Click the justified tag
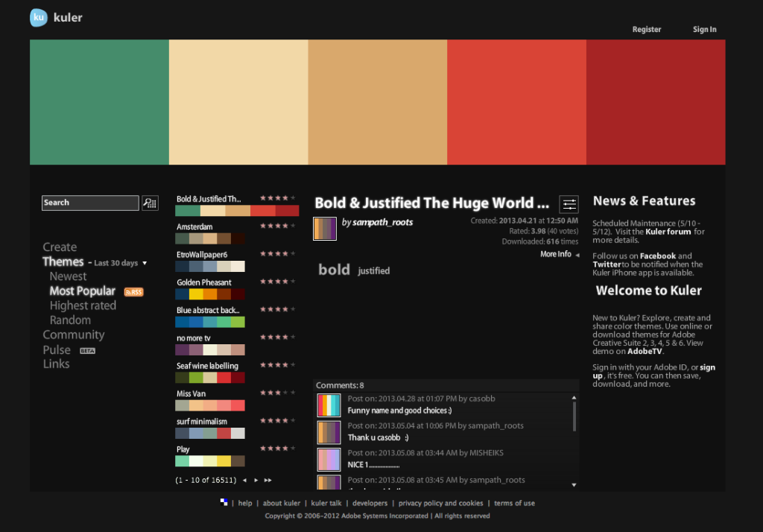Viewport: 763px width, 532px height. (x=374, y=270)
